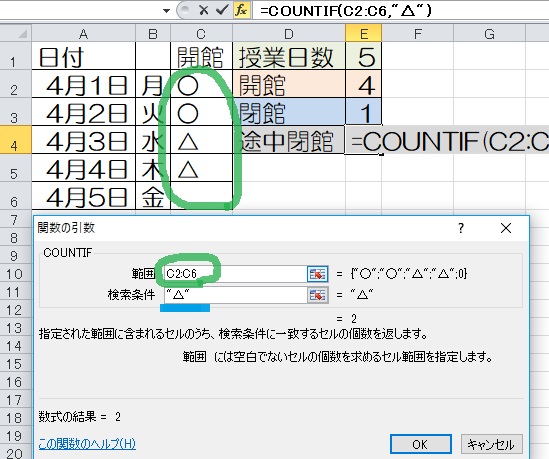Select column A header
This screenshot has height=459, width=549.
[83, 34]
